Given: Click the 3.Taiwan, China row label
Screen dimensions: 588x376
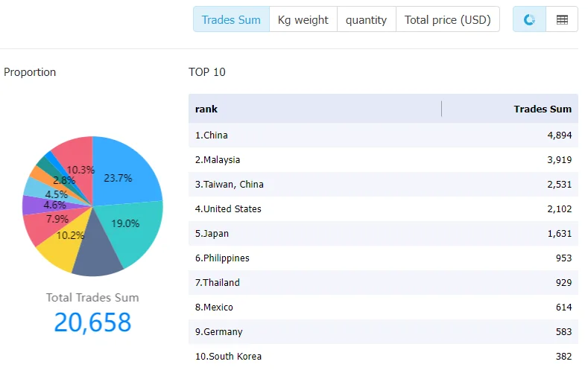Looking at the screenshot, I should pos(230,185).
